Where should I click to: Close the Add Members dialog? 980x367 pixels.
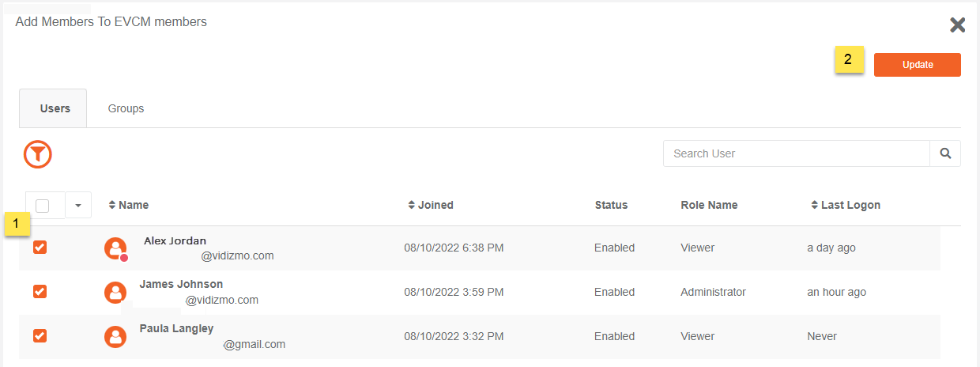[x=958, y=25]
